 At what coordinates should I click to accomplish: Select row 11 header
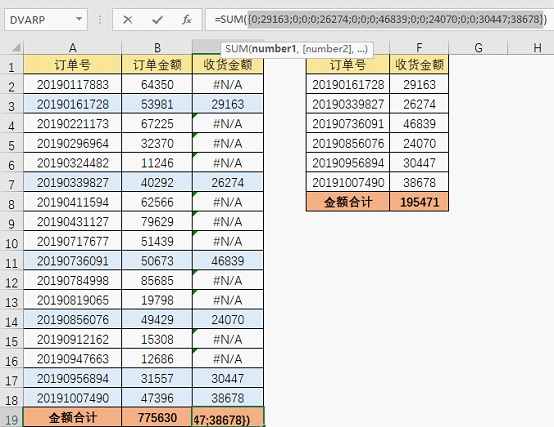tap(11, 261)
